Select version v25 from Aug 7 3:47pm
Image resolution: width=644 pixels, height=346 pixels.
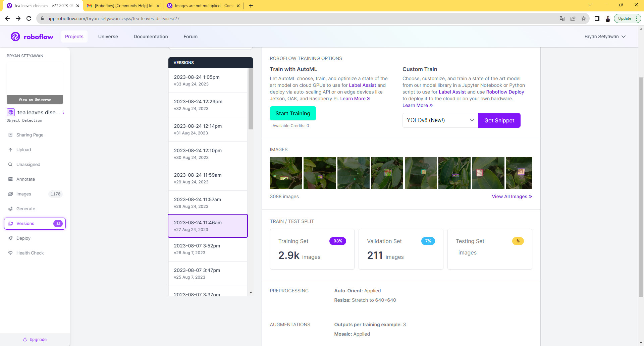coord(208,274)
